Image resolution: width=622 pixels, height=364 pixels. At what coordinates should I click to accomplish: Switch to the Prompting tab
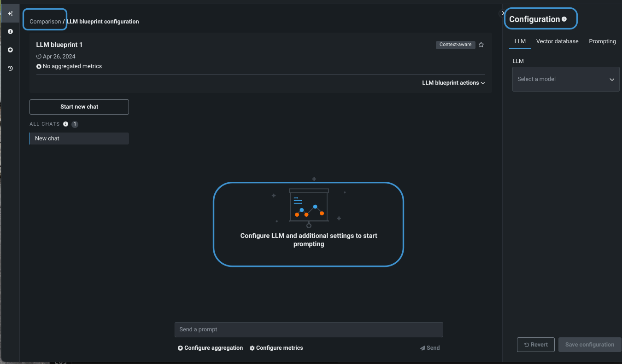point(602,41)
